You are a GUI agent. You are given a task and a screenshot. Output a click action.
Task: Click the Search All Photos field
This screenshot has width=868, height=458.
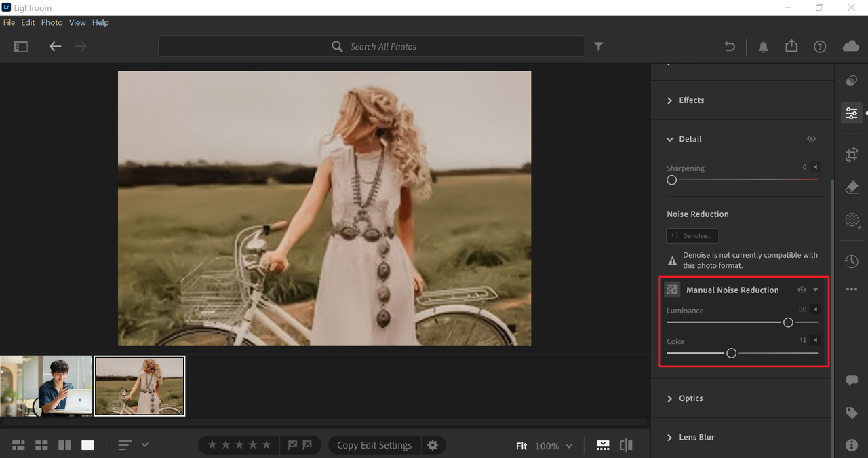[x=371, y=46]
